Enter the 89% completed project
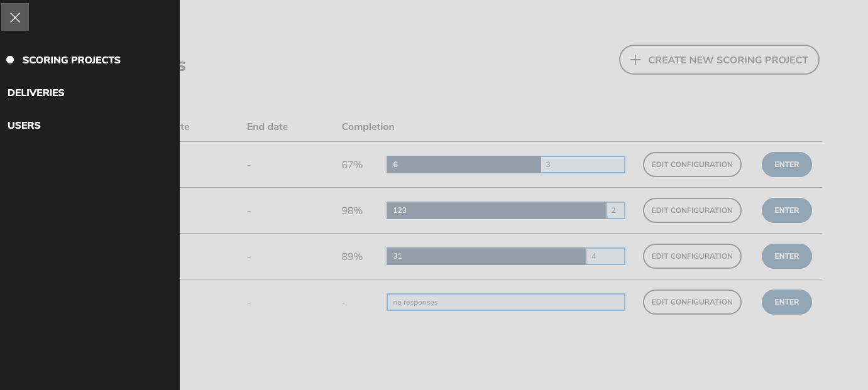Viewport: 868px width, 390px height. click(x=786, y=256)
